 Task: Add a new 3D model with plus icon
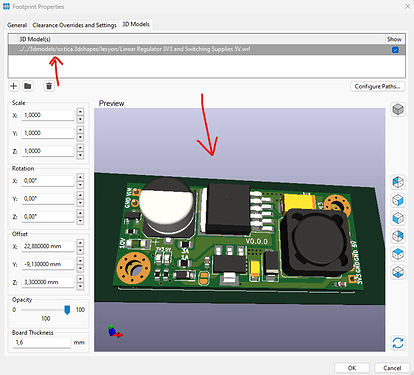coord(14,86)
